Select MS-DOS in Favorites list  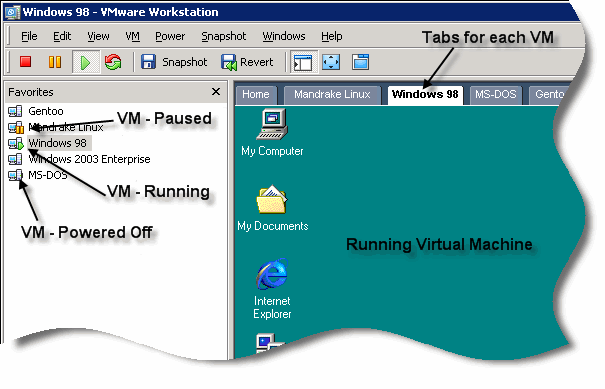coord(48,175)
